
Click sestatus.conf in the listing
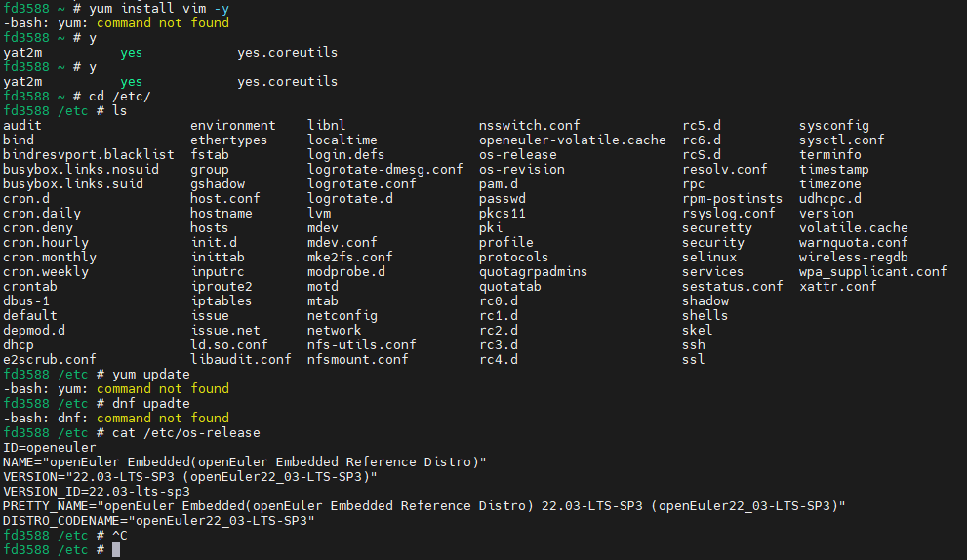[732, 287]
